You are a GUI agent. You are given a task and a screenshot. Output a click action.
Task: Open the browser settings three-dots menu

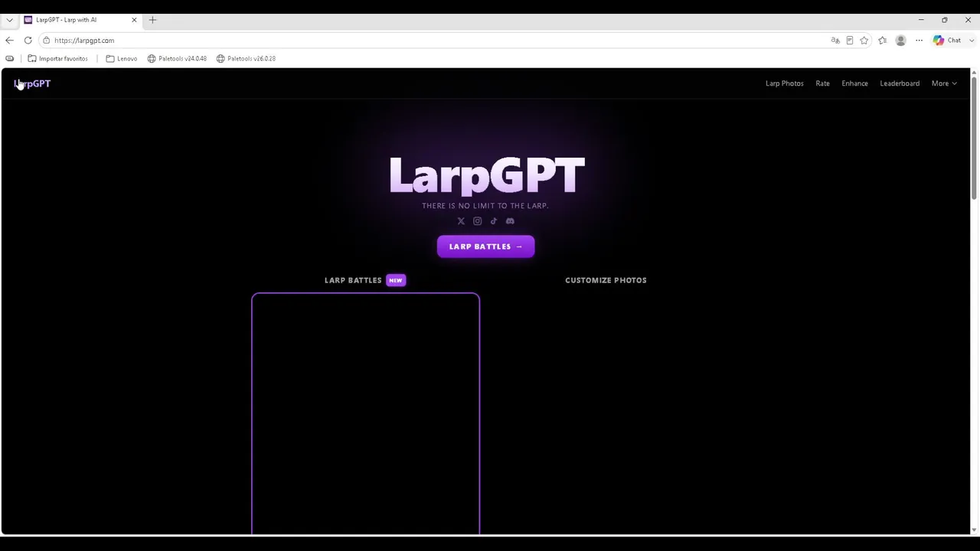point(920,41)
